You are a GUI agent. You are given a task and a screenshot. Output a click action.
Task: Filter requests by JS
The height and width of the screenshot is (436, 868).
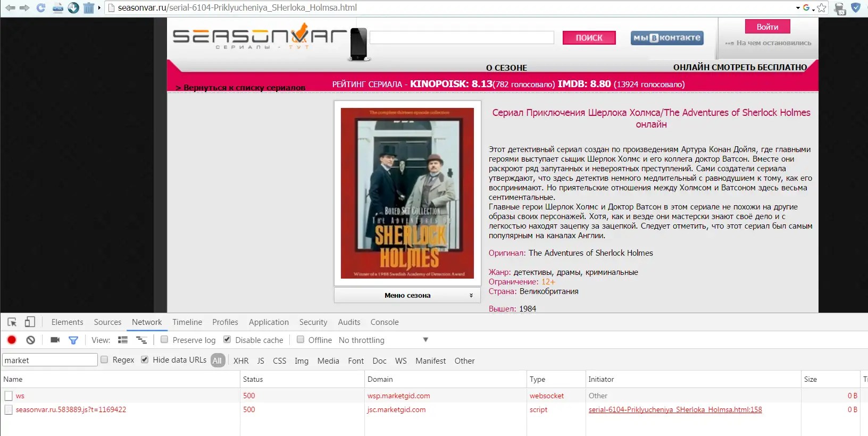(261, 360)
